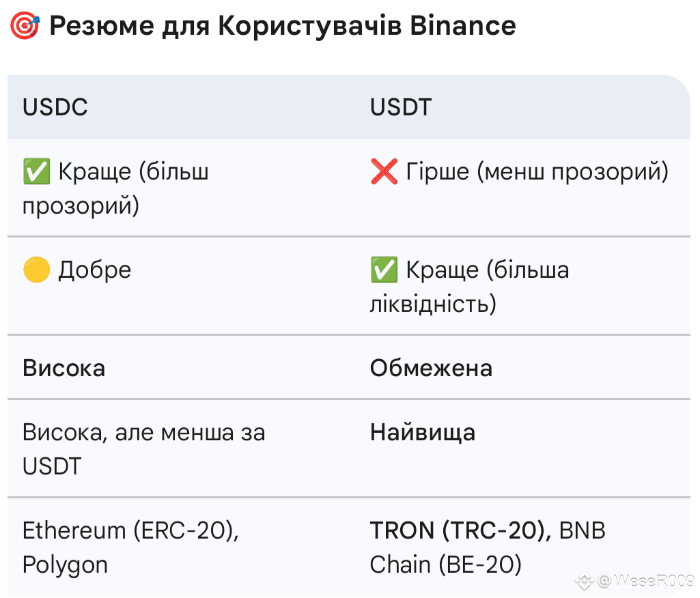This screenshot has height=598, width=700.
Task: Click the bold "TRON (TRC-20)" text
Action: tap(461, 530)
